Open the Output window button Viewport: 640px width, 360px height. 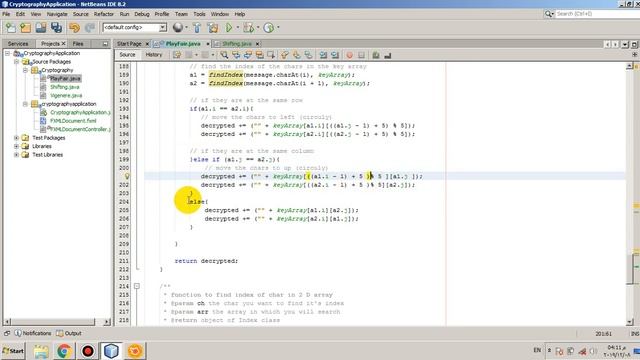[69, 333]
